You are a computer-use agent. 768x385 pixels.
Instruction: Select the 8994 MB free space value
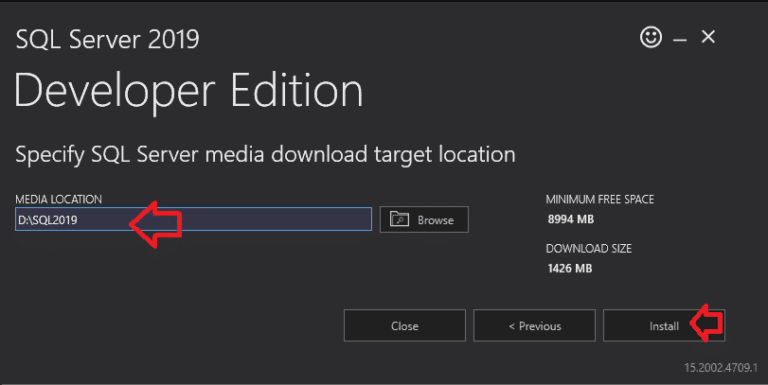(571, 219)
